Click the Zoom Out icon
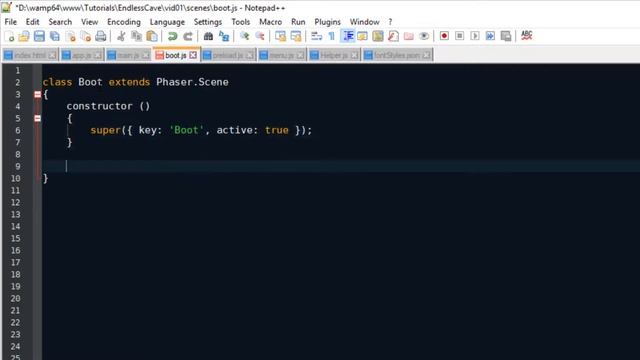640x360 pixels. point(260,36)
